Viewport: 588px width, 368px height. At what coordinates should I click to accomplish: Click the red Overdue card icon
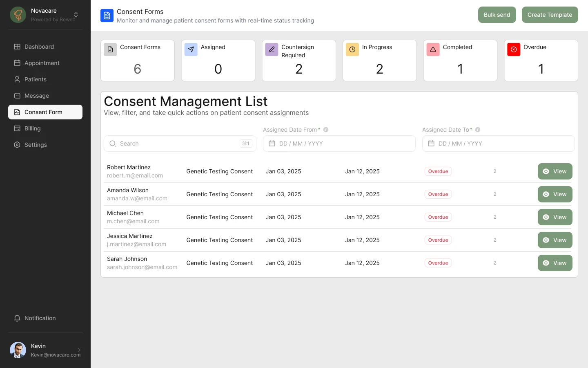514,49
